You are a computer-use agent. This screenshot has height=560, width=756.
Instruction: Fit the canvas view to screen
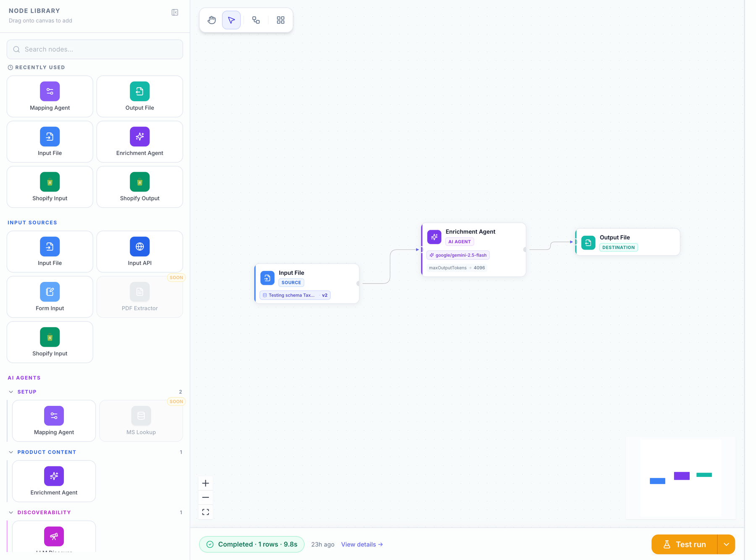(x=205, y=512)
